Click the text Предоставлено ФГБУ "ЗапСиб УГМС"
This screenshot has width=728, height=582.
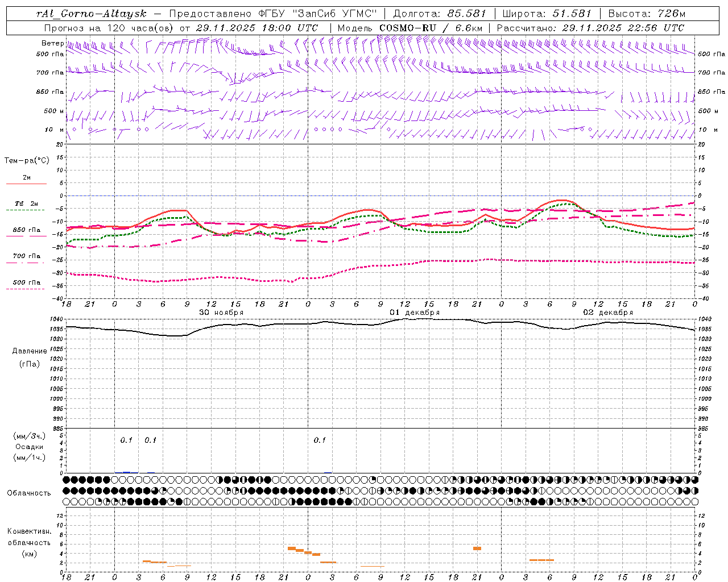tap(274, 14)
